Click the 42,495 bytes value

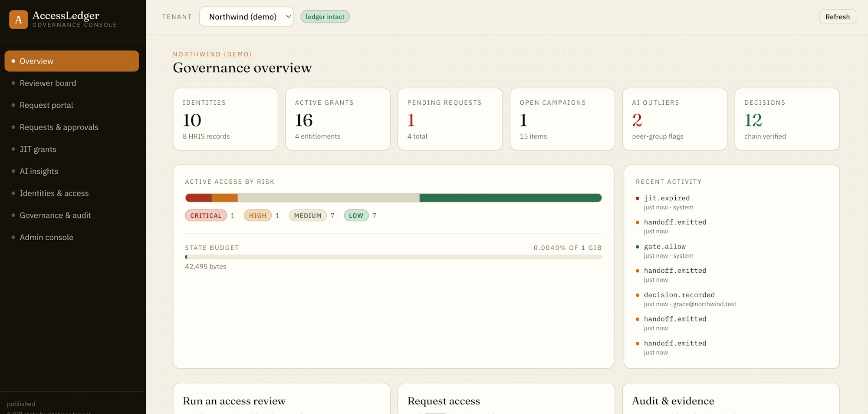206,266
